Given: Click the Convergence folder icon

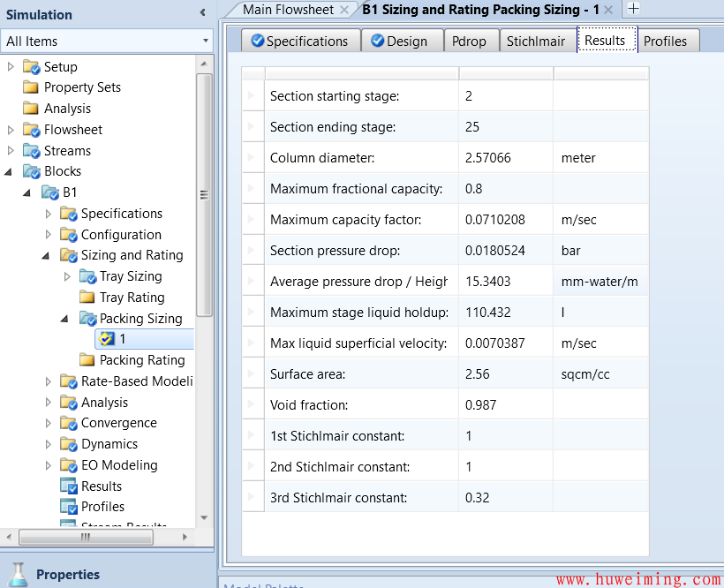Looking at the screenshot, I should coord(69,423).
